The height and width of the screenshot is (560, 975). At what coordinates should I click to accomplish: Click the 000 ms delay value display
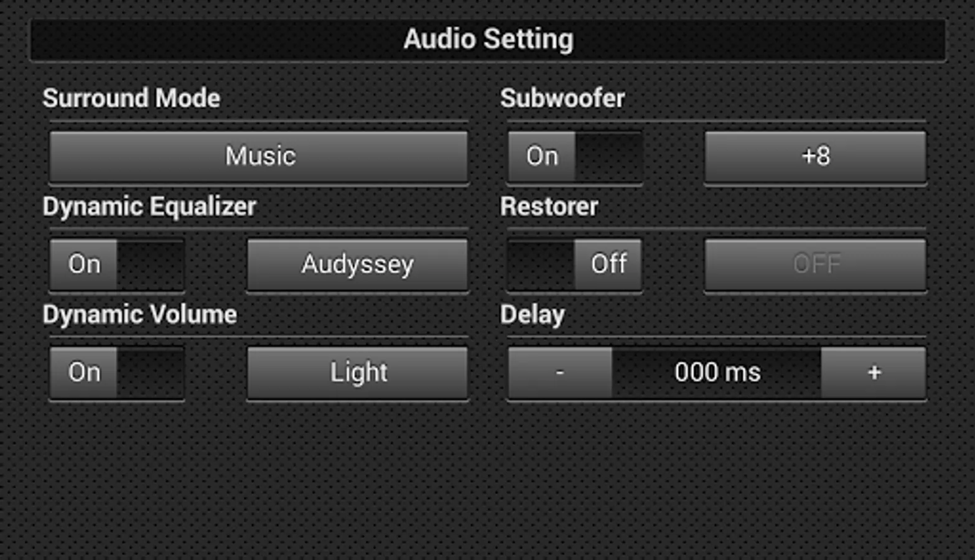pyautogui.click(x=717, y=372)
